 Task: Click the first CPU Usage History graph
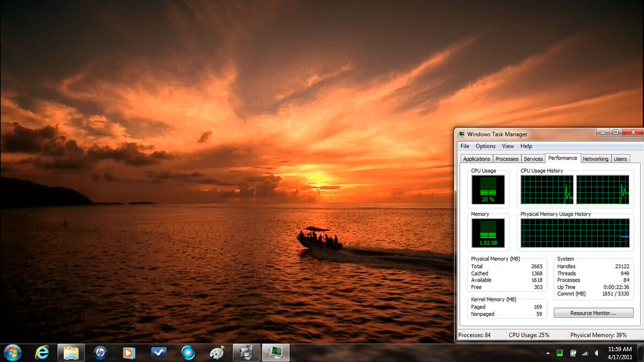tap(547, 190)
